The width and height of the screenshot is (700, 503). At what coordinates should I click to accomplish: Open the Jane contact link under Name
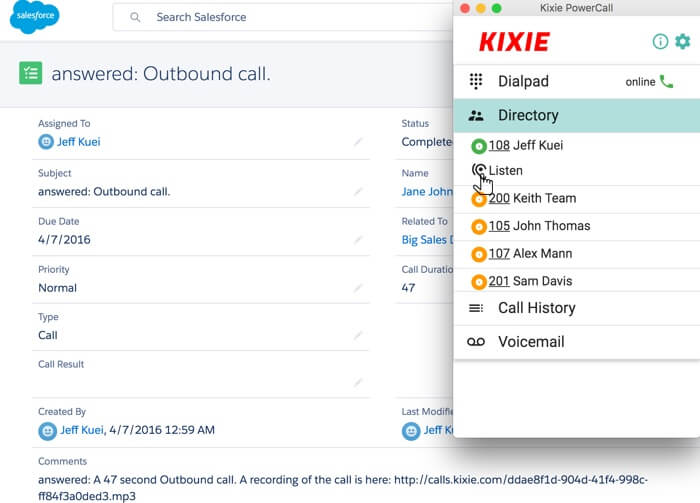click(427, 191)
